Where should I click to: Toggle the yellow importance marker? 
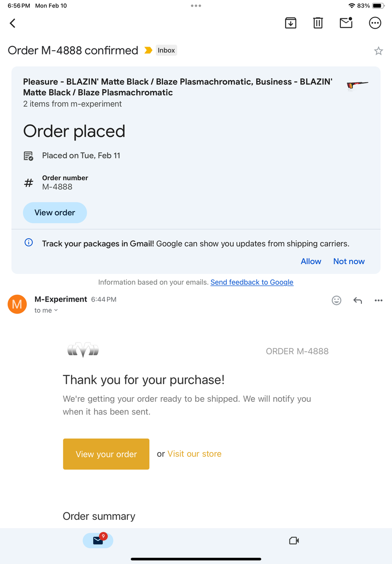coord(148,51)
